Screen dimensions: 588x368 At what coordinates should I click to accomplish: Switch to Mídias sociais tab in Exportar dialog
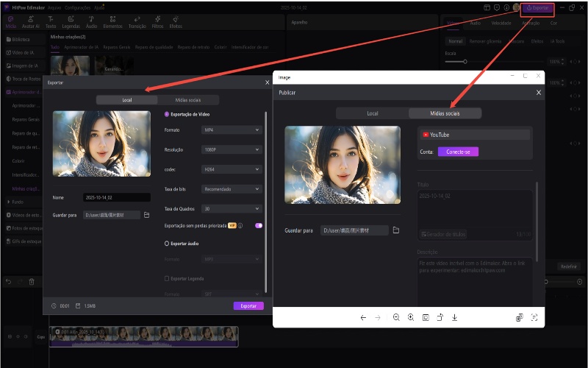coord(188,100)
